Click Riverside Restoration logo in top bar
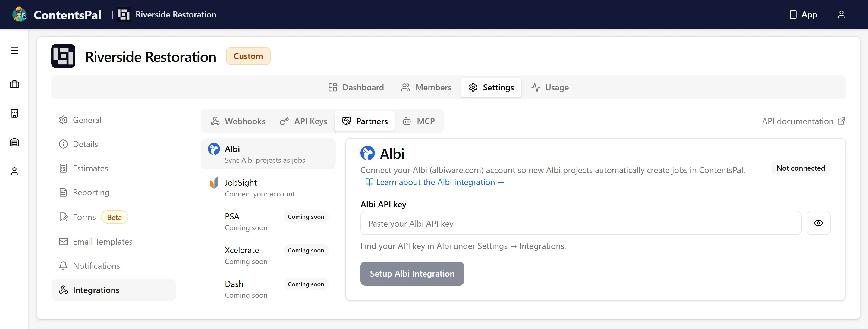868x329 pixels. coord(123,14)
